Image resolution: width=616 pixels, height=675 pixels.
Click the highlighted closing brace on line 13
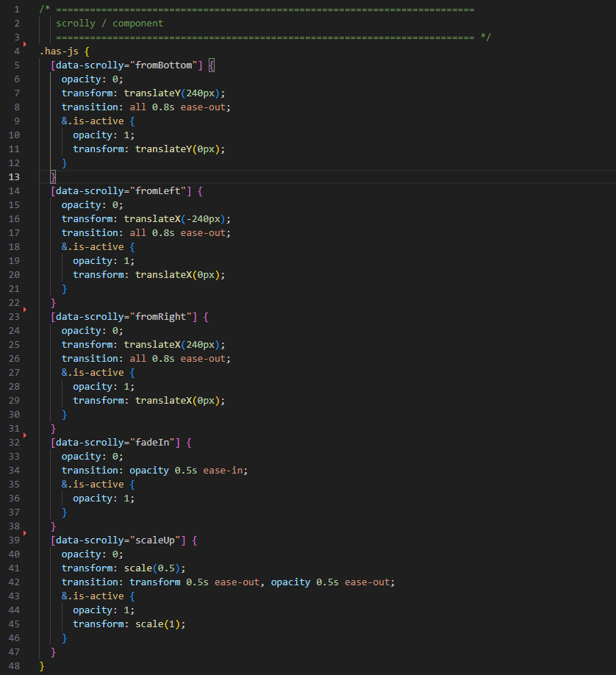53,177
